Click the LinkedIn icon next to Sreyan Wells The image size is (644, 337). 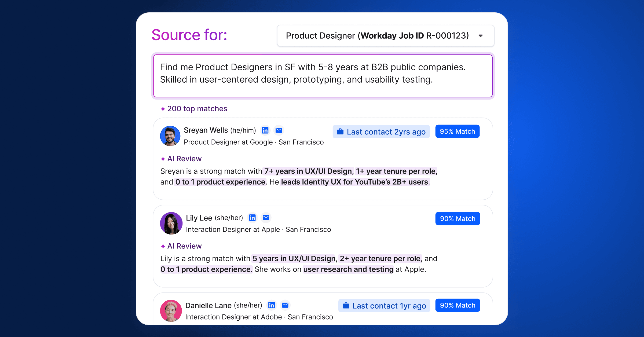coord(265,130)
